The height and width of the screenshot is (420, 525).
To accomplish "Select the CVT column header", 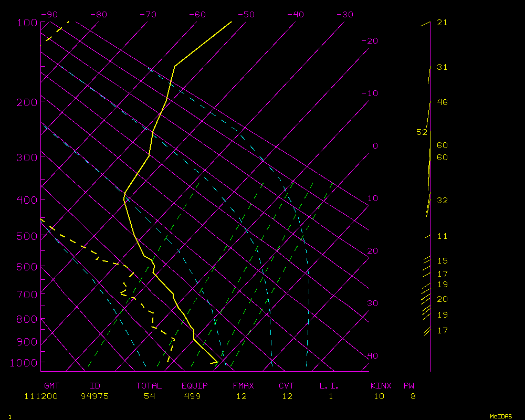I will (287, 386).
